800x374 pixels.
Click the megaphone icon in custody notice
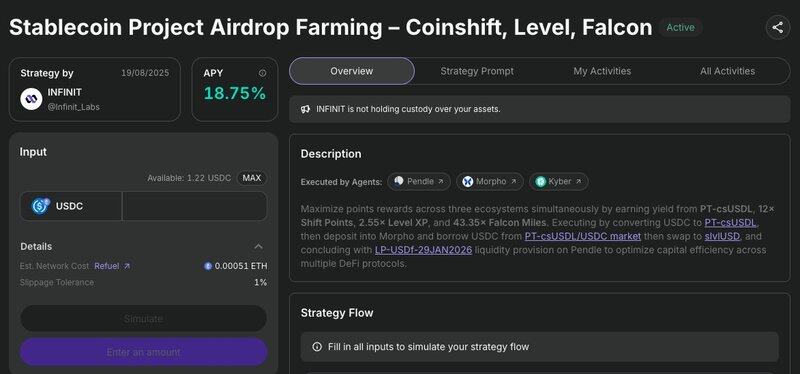306,109
